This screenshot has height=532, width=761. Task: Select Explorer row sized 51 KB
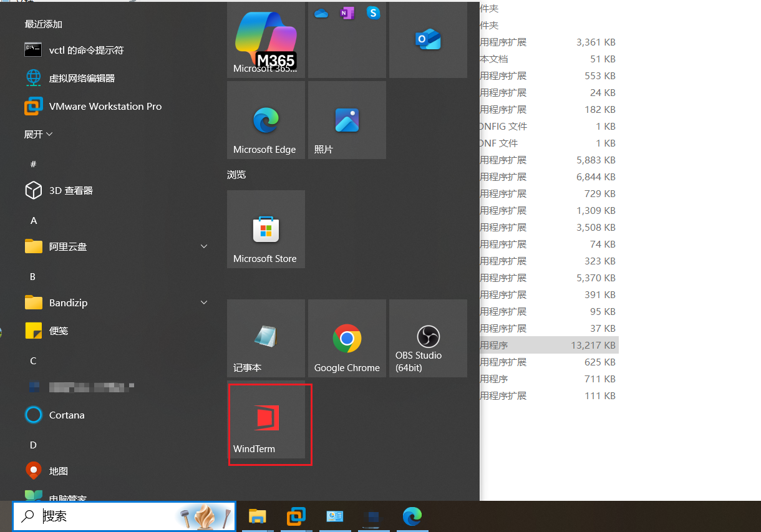pyautogui.click(x=549, y=59)
